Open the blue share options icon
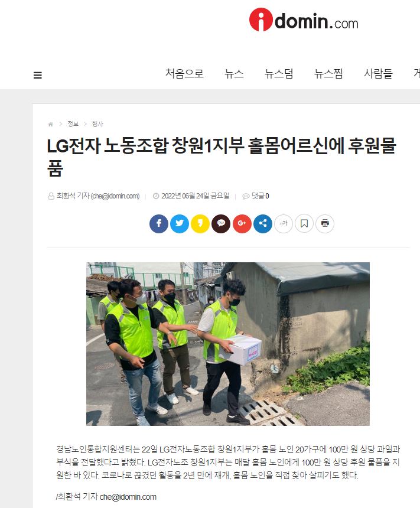The width and height of the screenshot is (420, 508). pos(263,223)
